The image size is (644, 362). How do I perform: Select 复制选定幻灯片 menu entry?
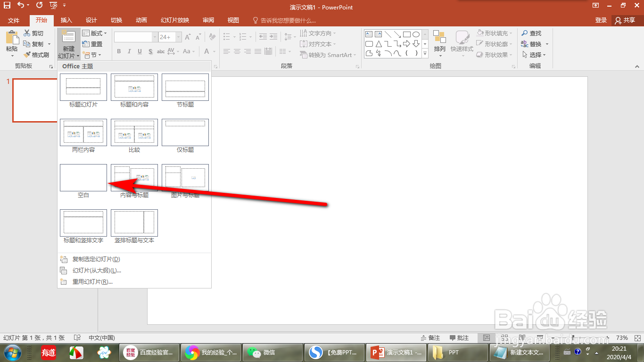pos(134,259)
